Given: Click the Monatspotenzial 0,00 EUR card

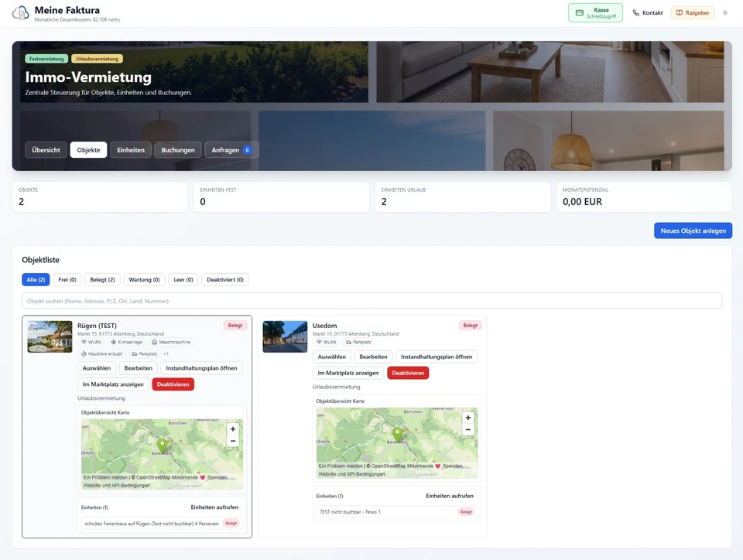Looking at the screenshot, I should [x=644, y=197].
